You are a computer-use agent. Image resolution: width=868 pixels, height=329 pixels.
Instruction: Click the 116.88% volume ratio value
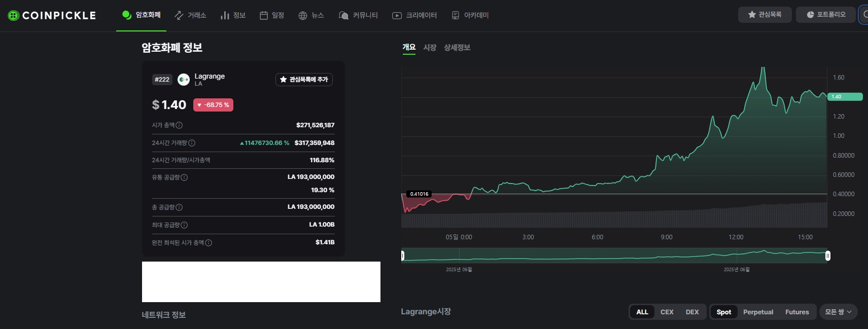(322, 160)
